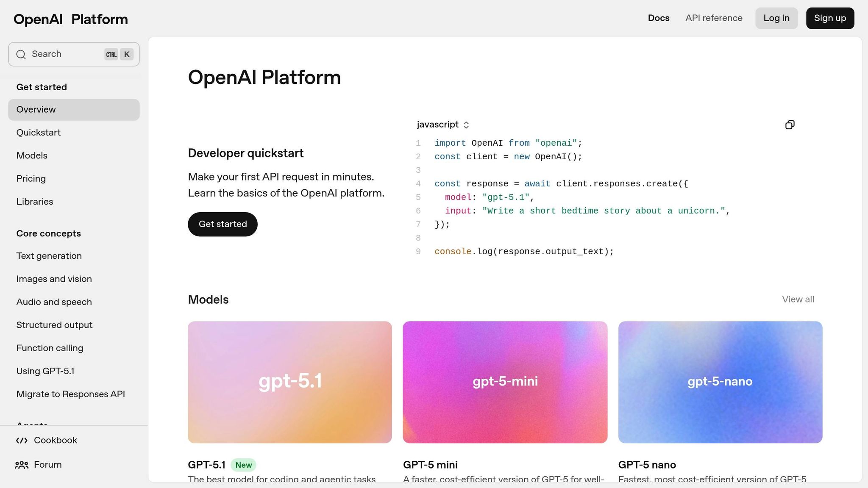The height and width of the screenshot is (488, 868).
Task: Click the Sign up button
Action: click(829, 18)
